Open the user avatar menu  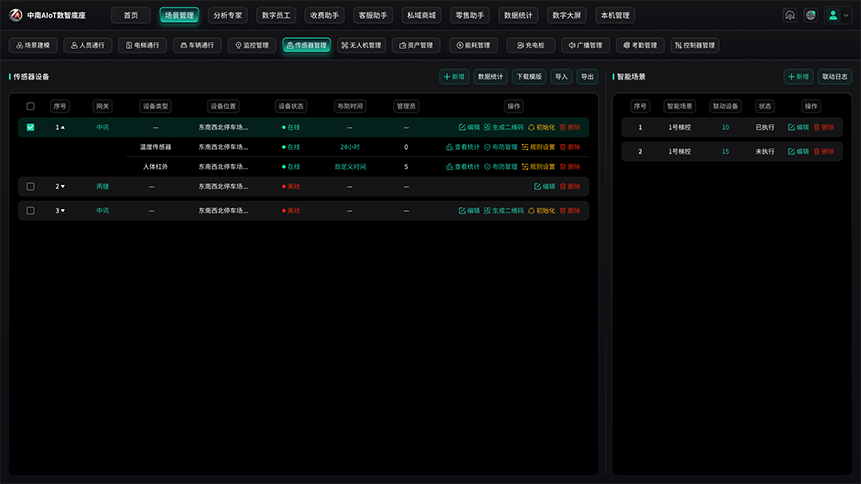[x=838, y=15]
